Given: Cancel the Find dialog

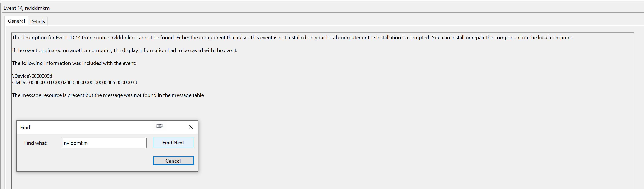Looking at the screenshot, I should tap(173, 161).
